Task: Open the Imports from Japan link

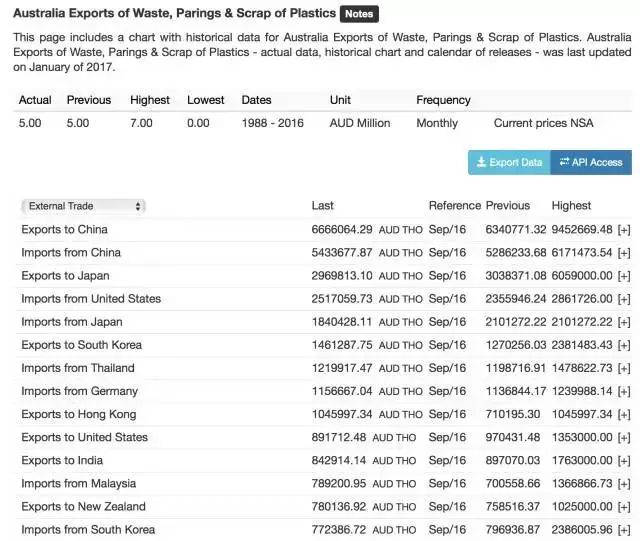Action: (x=72, y=322)
